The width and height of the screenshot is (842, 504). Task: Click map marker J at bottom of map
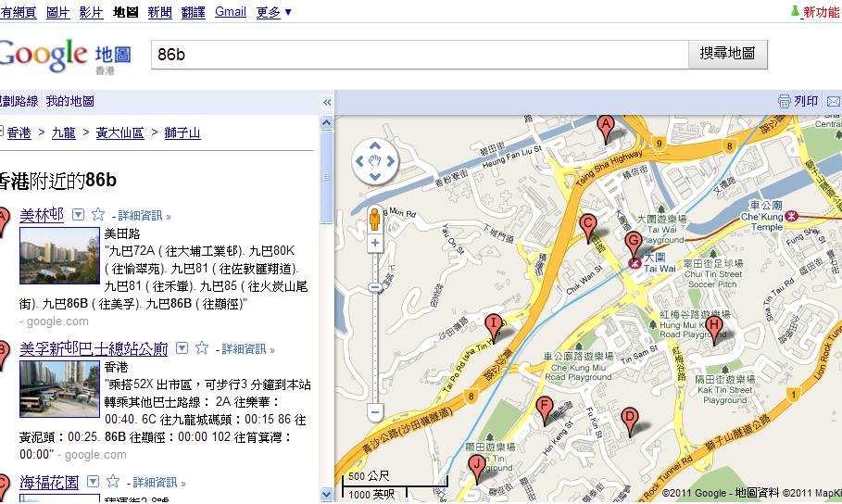476,469
